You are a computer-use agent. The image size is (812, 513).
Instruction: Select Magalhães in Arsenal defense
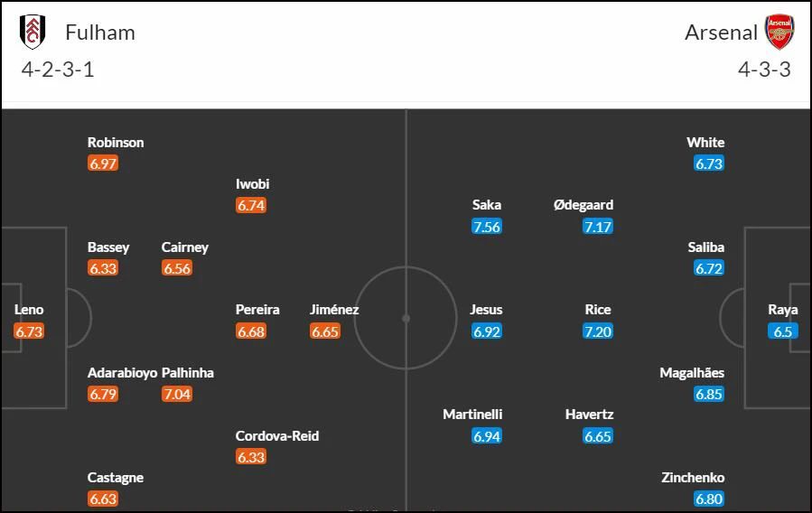pos(692,373)
